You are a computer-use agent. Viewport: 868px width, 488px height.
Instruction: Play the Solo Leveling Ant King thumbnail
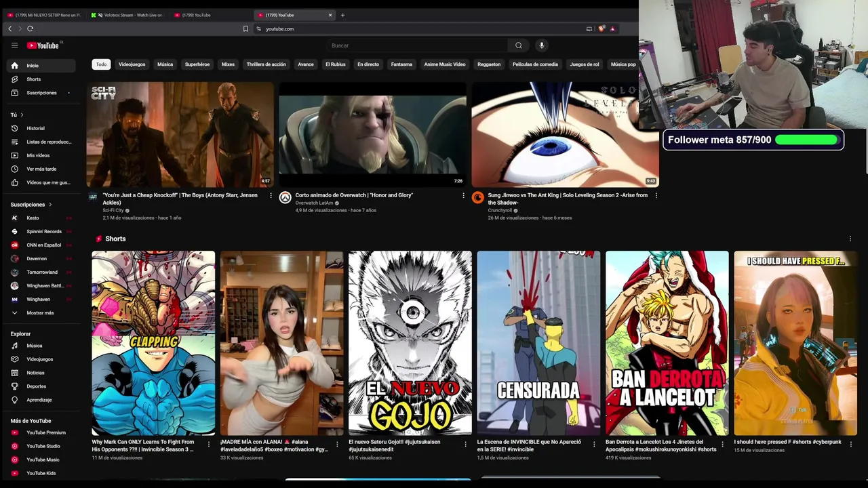[x=565, y=135]
